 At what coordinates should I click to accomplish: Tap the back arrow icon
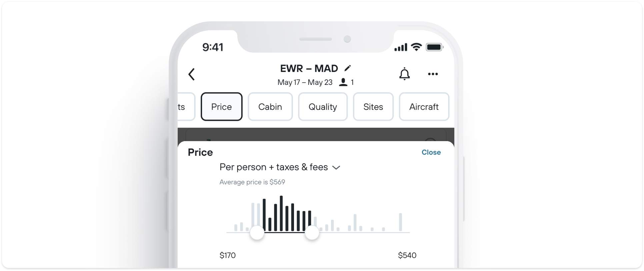(x=191, y=74)
